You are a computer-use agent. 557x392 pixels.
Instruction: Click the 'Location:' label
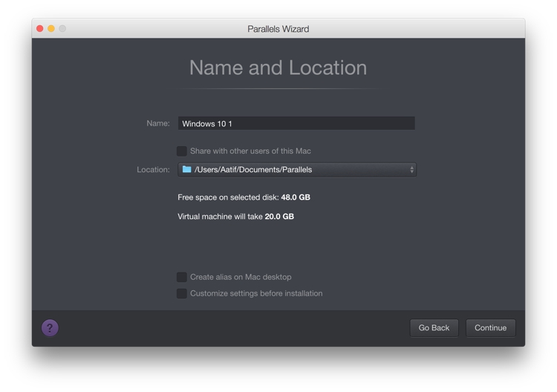[x=153, y=170]
